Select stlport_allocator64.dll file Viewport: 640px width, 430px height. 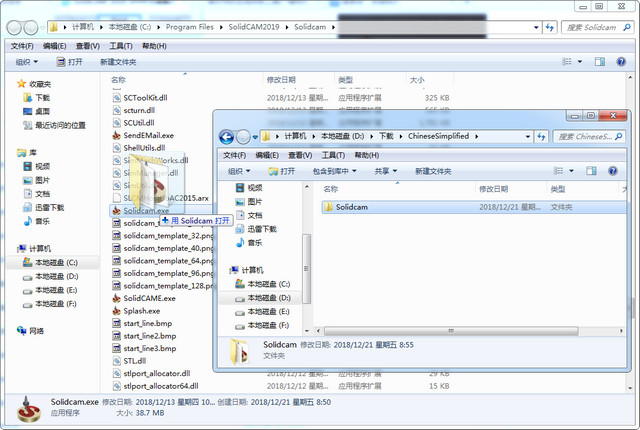[156, 386]
